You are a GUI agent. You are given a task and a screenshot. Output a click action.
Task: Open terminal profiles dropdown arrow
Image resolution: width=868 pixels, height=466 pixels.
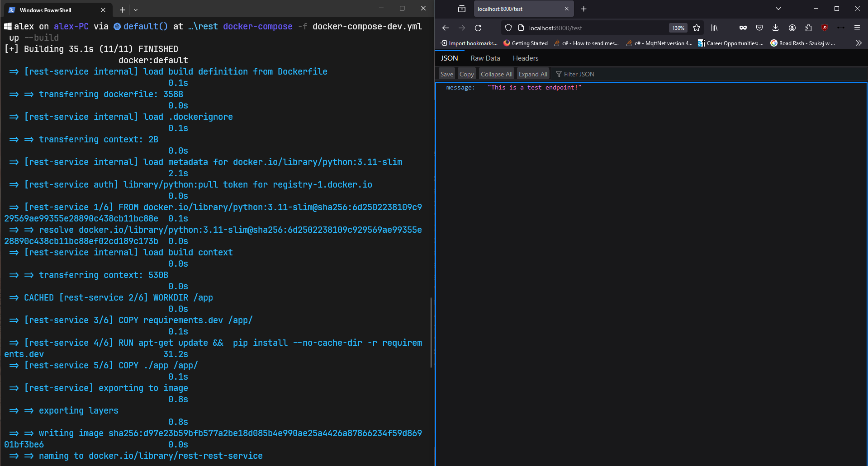[x=136, y=10]
